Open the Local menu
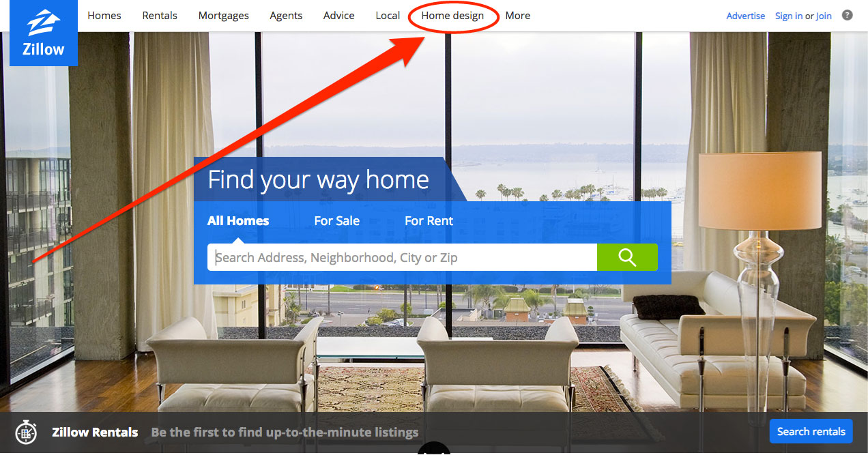Viewport: 868px width, 455px height. click(388, 15)
